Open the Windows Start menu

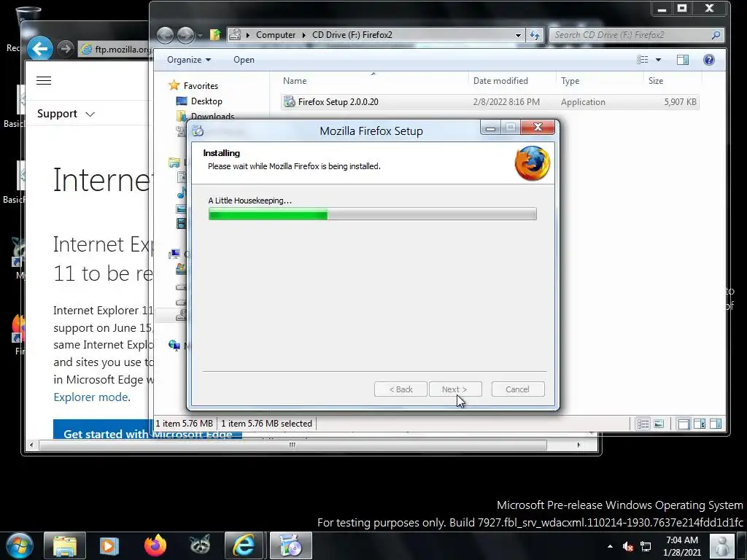tap(20, 545)
